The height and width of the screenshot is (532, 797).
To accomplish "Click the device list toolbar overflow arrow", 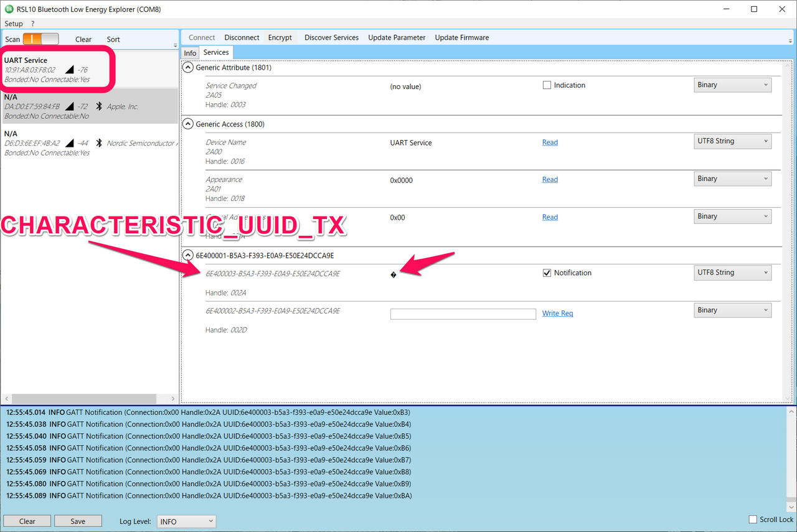I will 175,45.
